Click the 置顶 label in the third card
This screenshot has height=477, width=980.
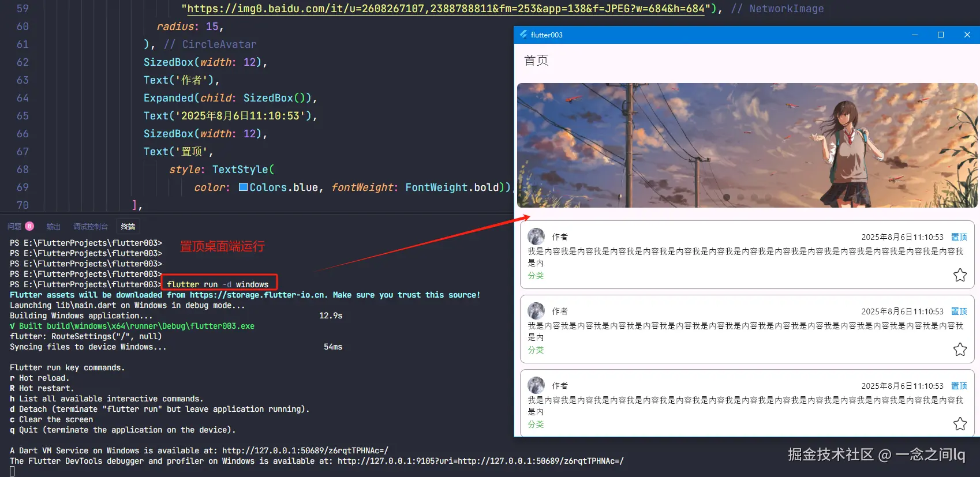tap(959, 386)
